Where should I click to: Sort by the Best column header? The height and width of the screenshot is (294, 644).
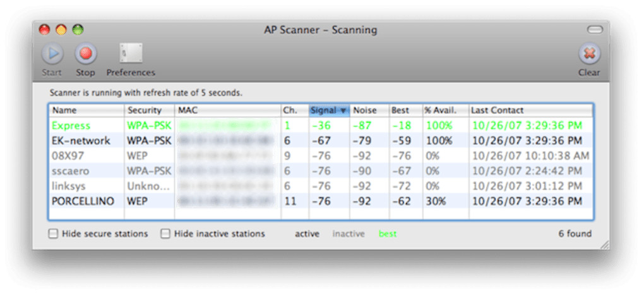[406, 110]
